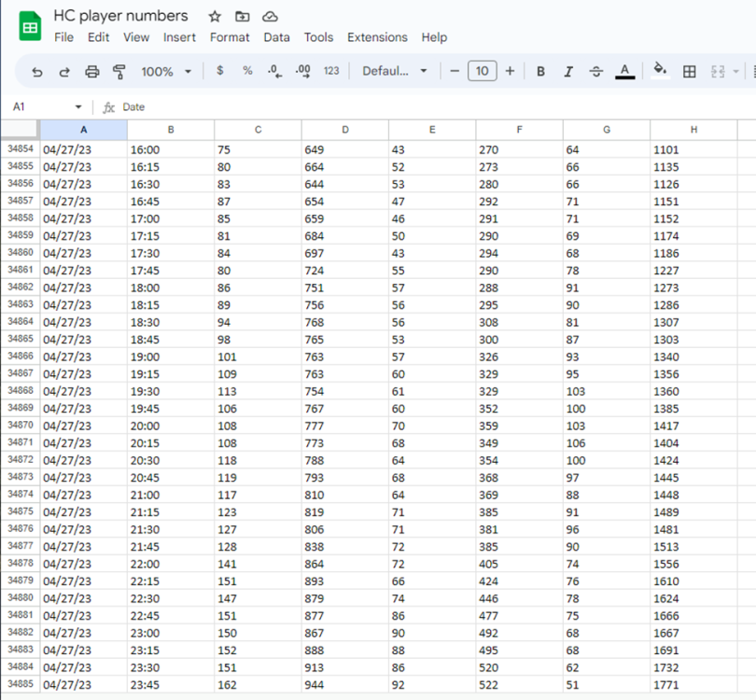Image resolution: width=756 pixels, height=700 pixels.
Task: Star the HC player numbers document
Action: pos(215,17)
